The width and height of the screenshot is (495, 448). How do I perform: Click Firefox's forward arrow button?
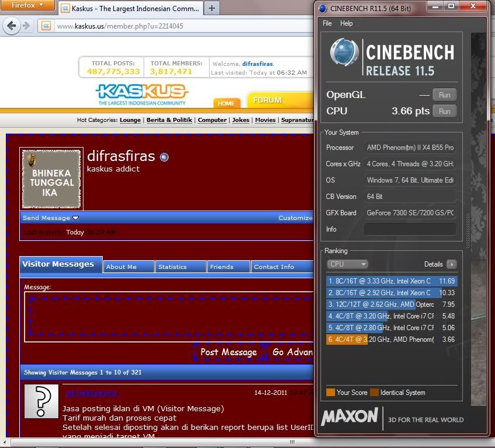coord(26,26)
